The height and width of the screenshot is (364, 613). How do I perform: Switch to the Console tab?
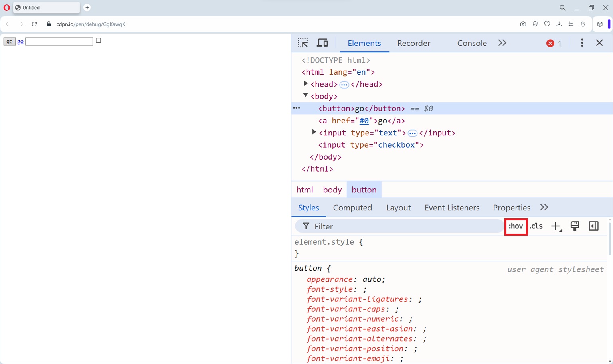(472, 43)
